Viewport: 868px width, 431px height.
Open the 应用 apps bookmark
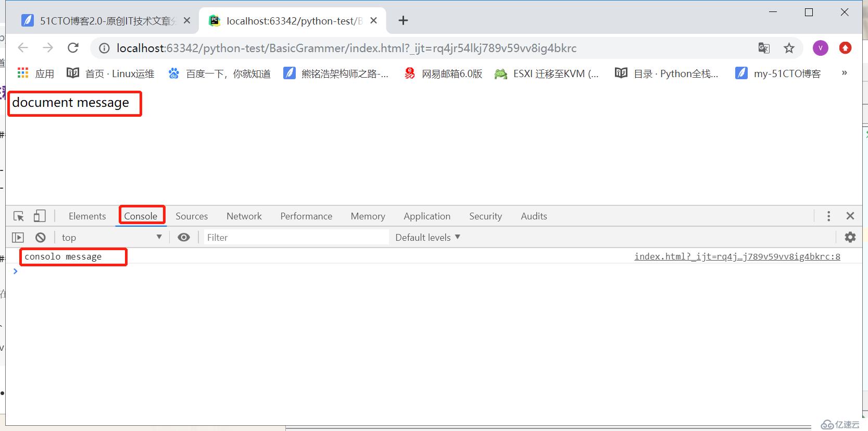coord(36,73)
